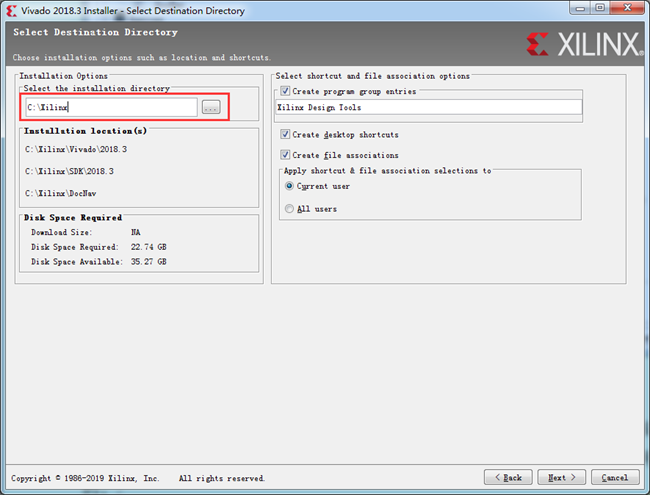Proceed with the Next button
Image resolution: width=650 pixels, height=495 pixels.
pyautogui.click(x=562, y=477)
